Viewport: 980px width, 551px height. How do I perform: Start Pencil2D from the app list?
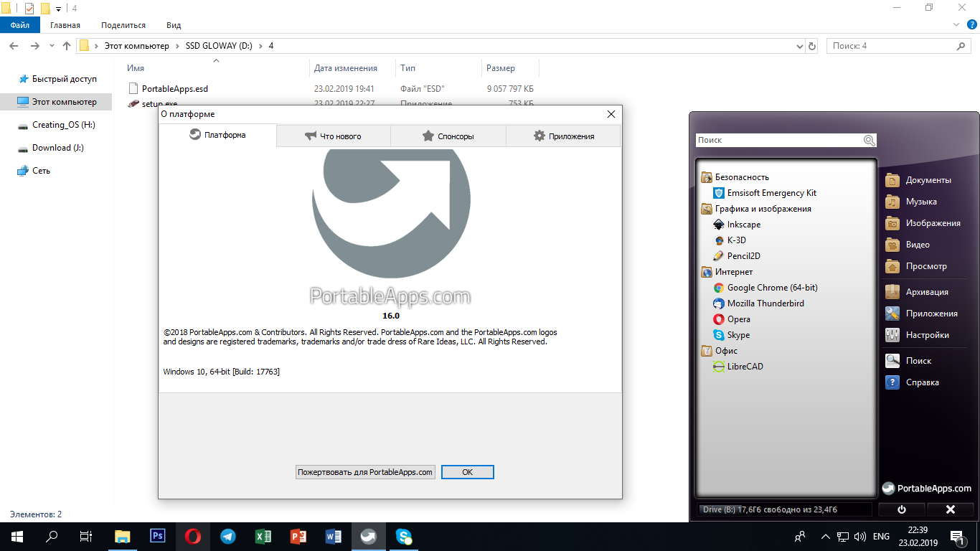point(737,256)
